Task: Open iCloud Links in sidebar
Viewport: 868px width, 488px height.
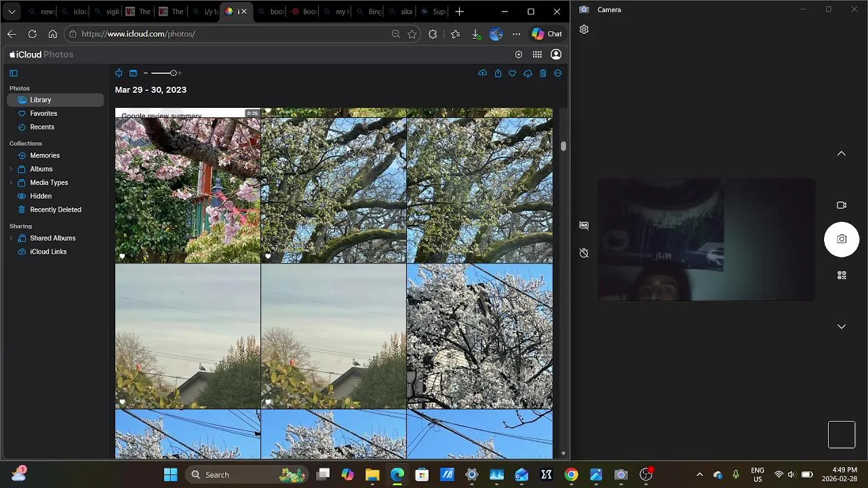Action: pyautogui.click(x=56, y=251)
